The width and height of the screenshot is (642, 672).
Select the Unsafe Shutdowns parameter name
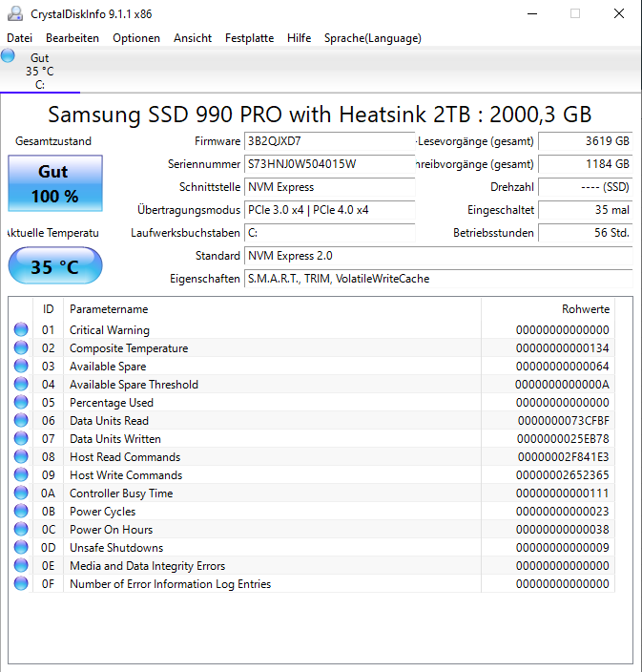(116, 548)
